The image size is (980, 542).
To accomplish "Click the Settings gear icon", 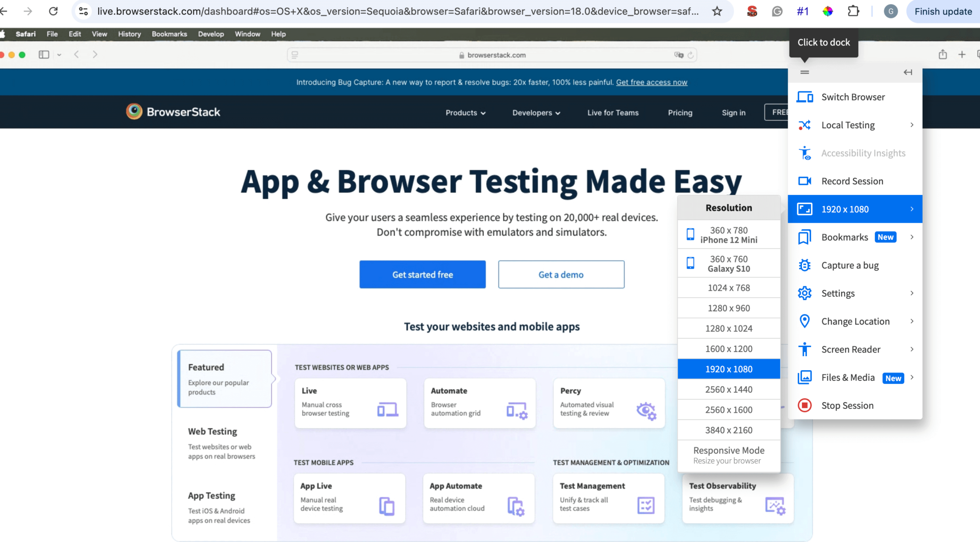I will (804, 293).
